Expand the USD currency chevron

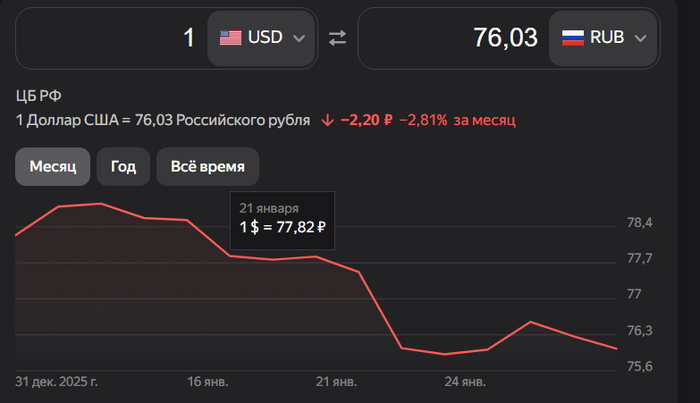298,39
